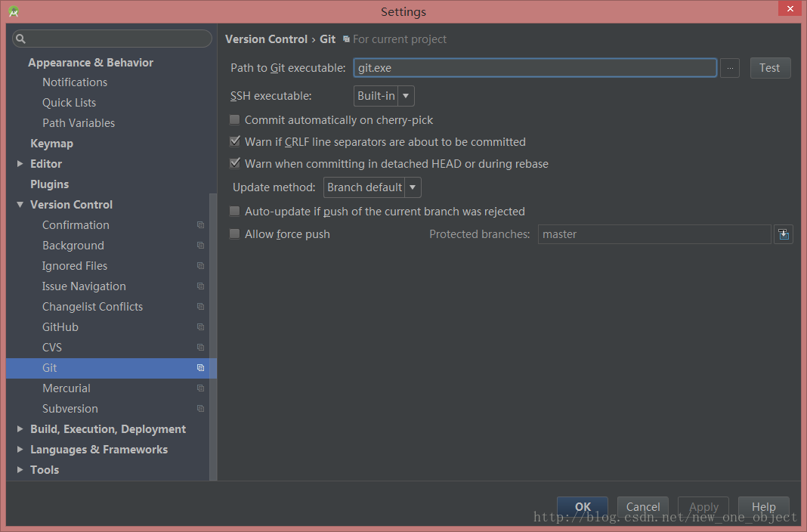This screenshot has width=807, height=532.
Task: Open the Ignored Files settings
Action: pos(75,265)
